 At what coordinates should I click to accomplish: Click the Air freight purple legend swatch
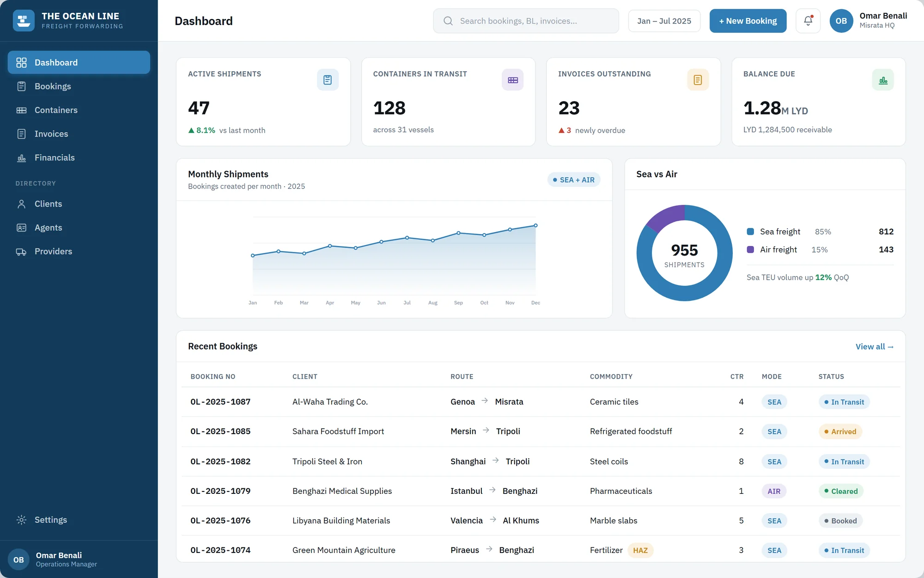[750, 250]
